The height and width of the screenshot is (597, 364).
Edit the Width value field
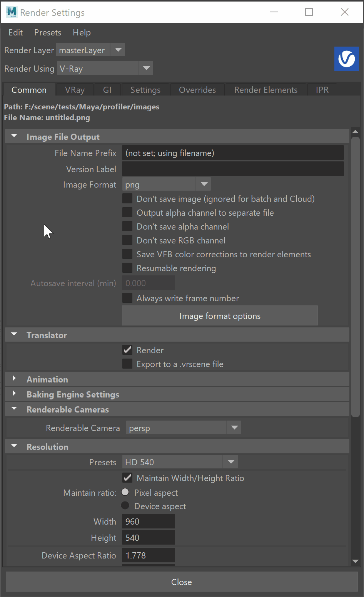(148, 521)
